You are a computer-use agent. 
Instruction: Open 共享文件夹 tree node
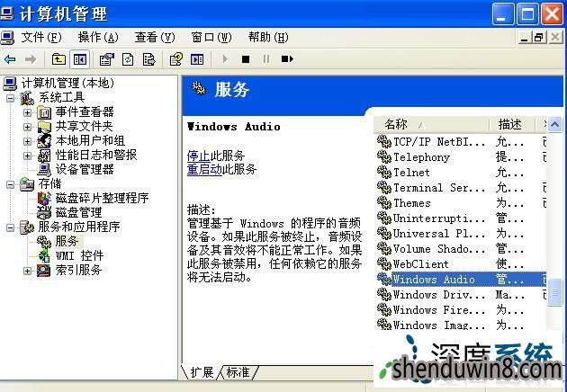tap(84, 126)
